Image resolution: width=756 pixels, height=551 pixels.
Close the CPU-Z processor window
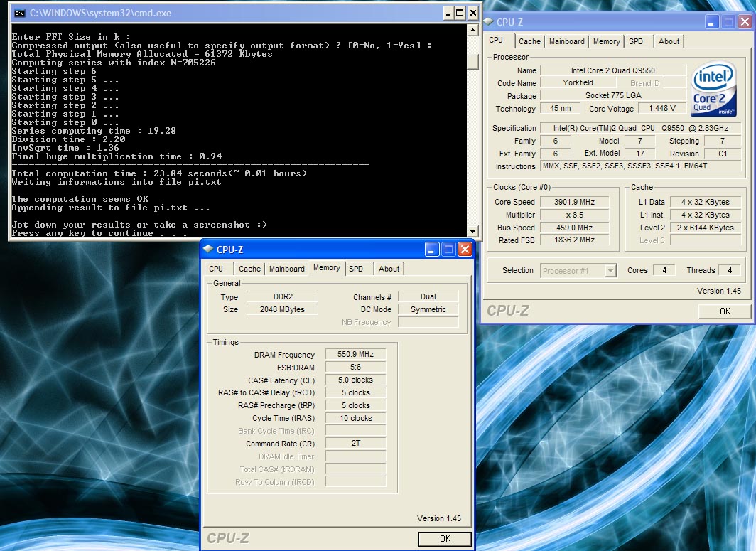745,22
